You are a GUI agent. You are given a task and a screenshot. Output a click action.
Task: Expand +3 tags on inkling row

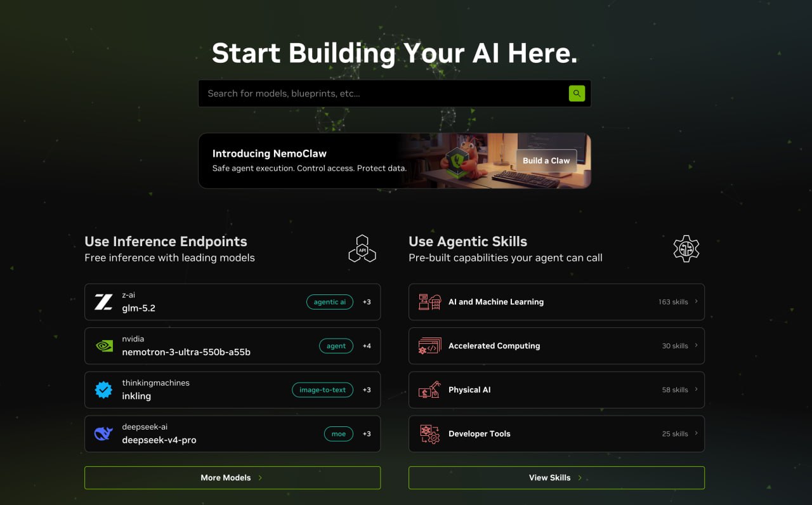(367, 390)
